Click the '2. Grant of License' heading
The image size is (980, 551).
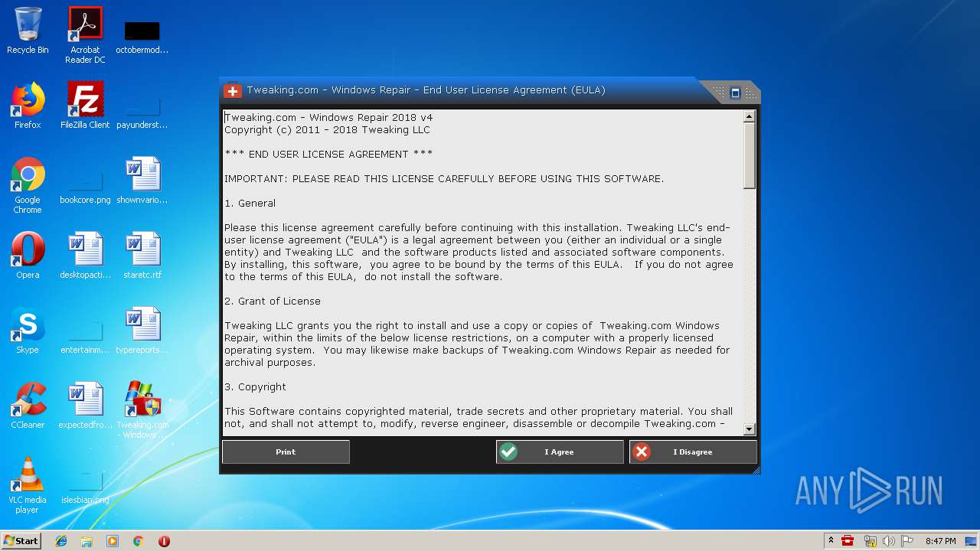273,301
